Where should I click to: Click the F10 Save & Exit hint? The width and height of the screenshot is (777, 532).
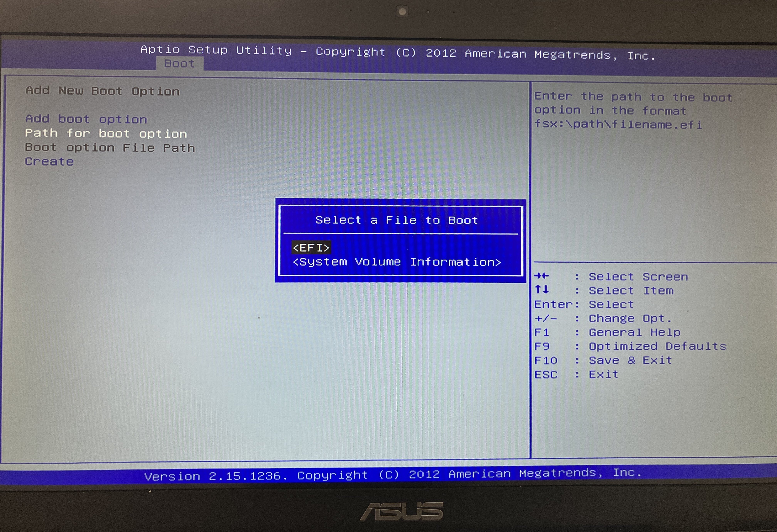click(x=603, y=360)
